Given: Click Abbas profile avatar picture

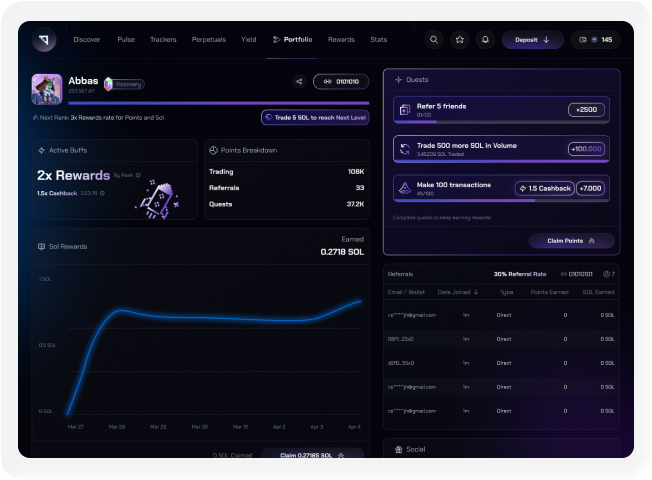Looking at the screenshot, I should click(47, 89).
